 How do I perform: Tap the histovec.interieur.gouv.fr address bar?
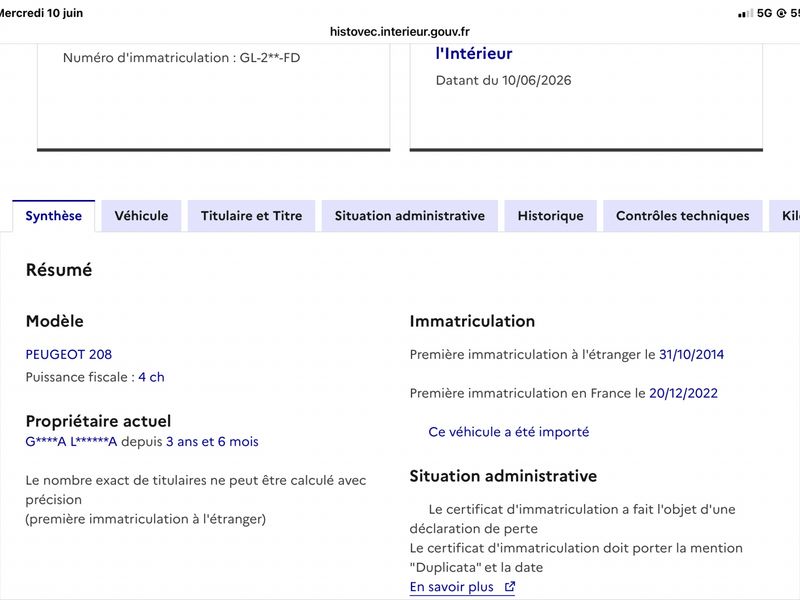[399, 32]
